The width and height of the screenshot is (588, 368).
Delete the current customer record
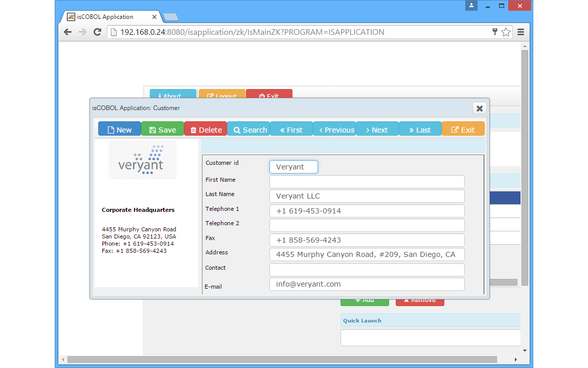tap(206, 129)
